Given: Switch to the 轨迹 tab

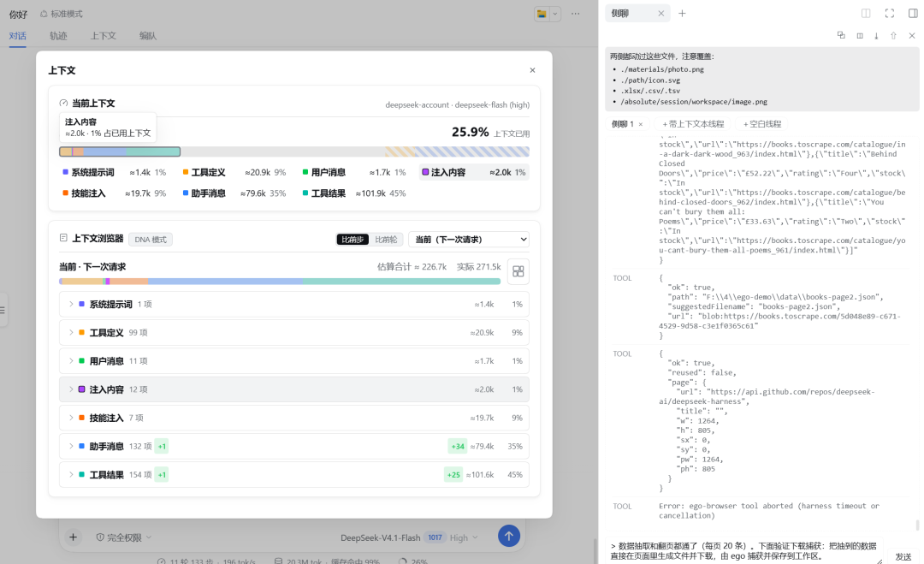Looking at the screenshot, I should coord(58,36).
